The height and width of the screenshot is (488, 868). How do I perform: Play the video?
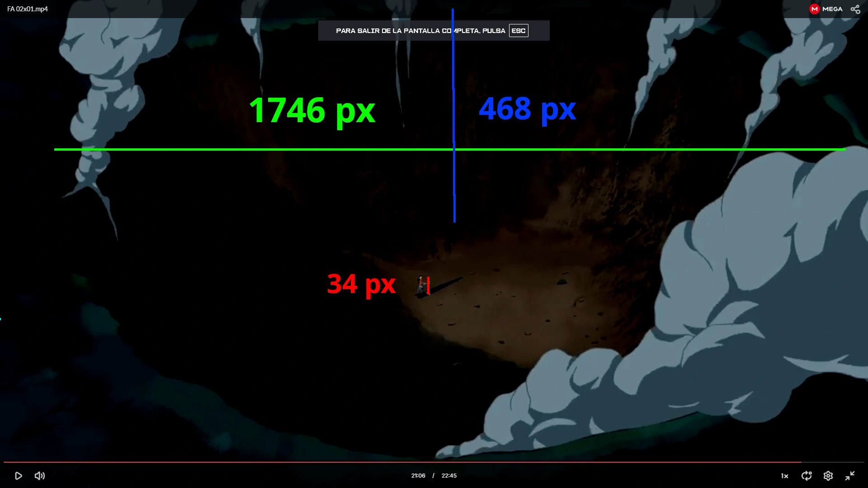(x=19, y=476)
